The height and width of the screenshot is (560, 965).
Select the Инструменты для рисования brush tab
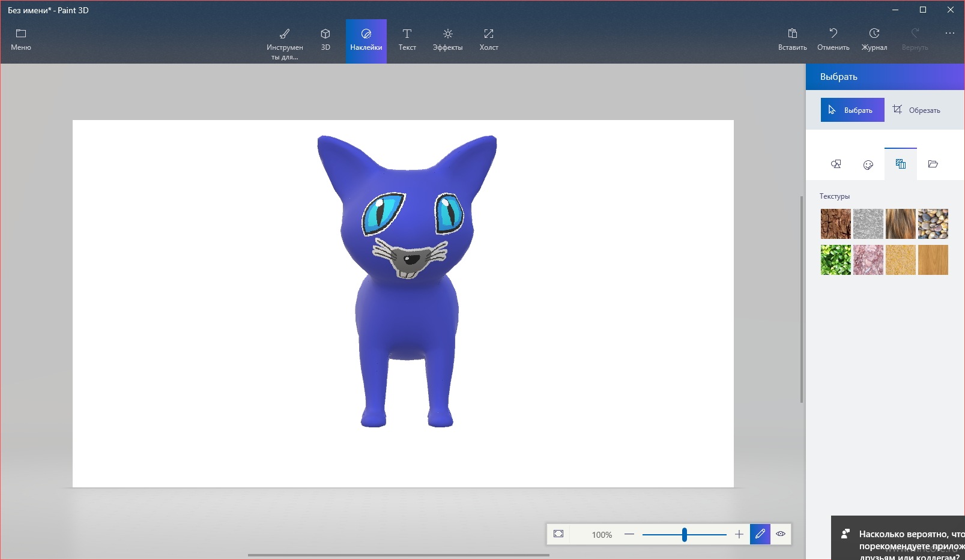click(x=285, y=43)
